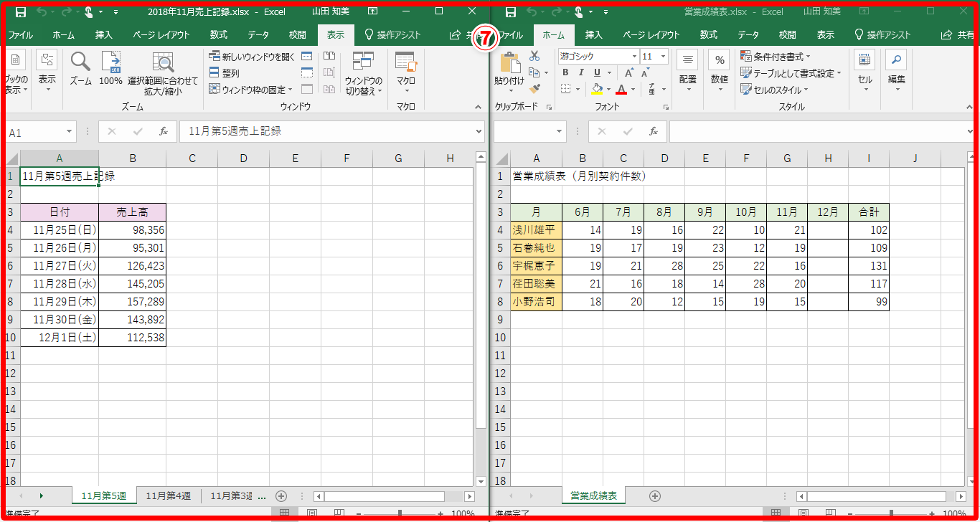Toggle Bold formatting
The image size is (980, 522).
565,72
